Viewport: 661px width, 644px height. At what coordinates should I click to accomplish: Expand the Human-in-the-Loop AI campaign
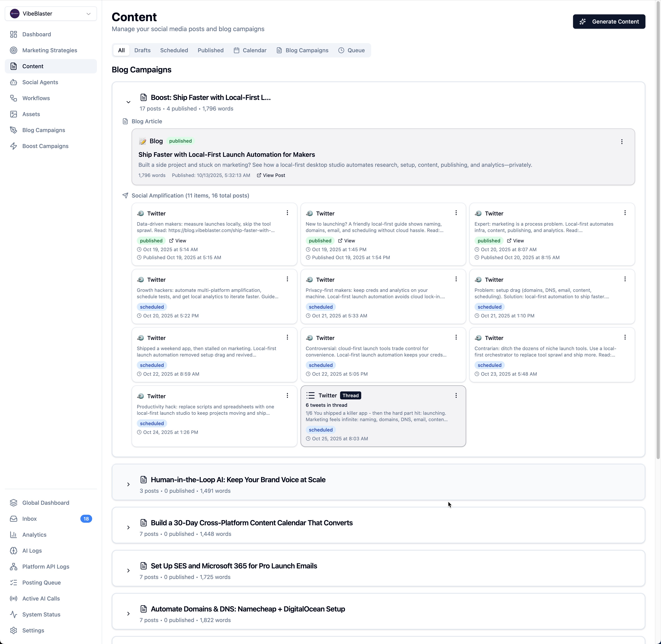[x=128, y=484]
